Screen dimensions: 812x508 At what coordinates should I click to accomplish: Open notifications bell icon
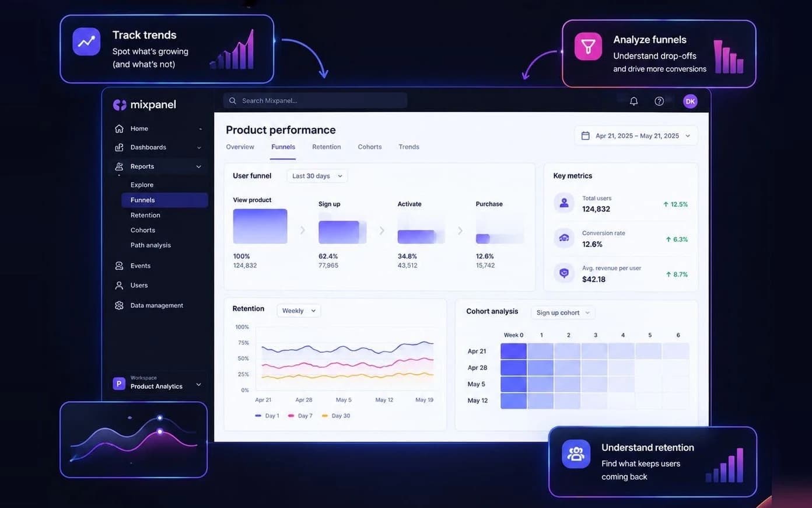click(633, 101)
